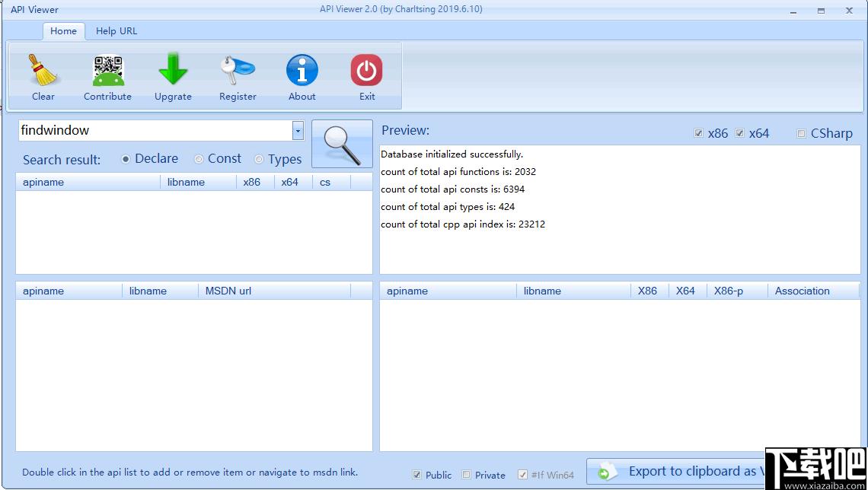Click the MSDN url column header
Screen dimensions: 868x490
click(x=275, y=291)
